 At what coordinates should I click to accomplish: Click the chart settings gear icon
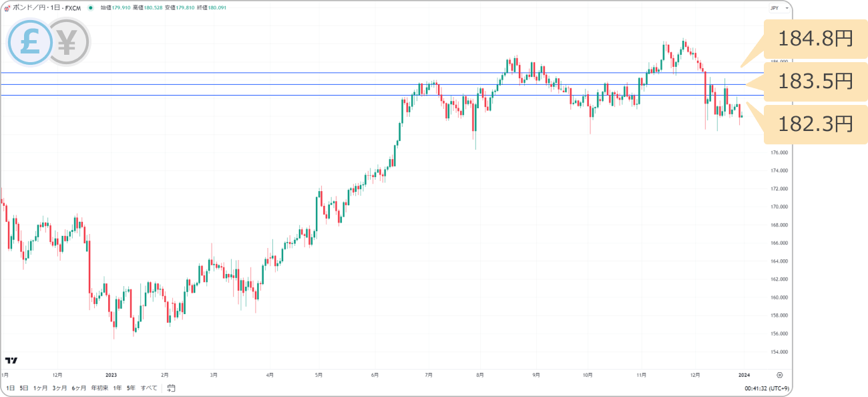(x=779, y=375)
